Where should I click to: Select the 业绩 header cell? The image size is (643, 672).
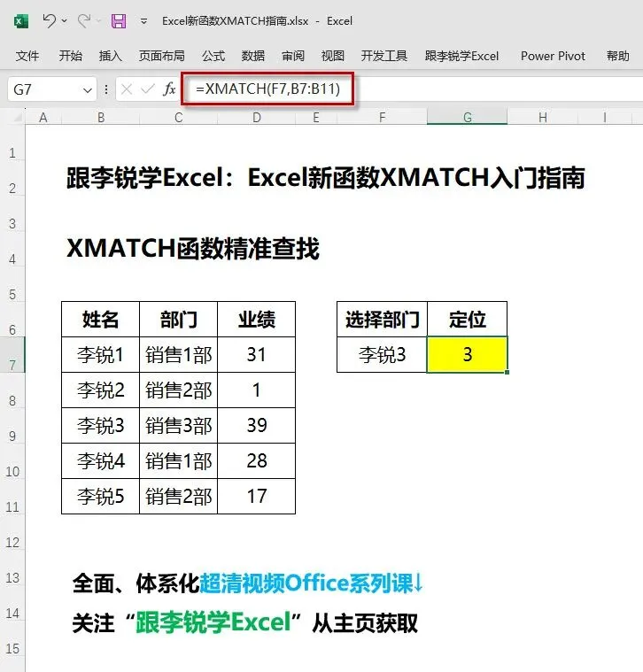(x=256, y=320)
